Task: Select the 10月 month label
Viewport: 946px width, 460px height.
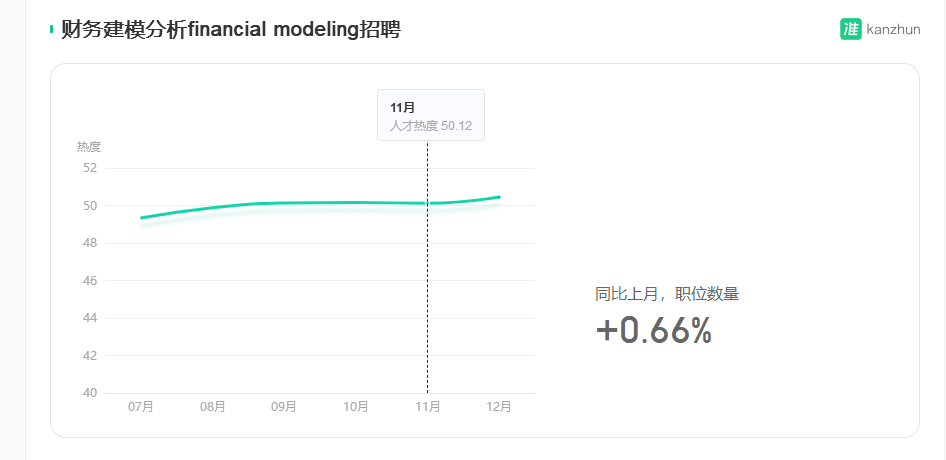Action: pos(356,407)
